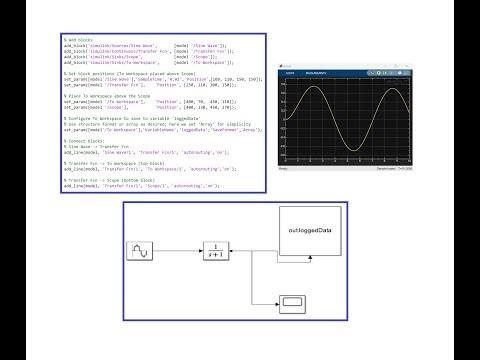This screenshot has height=360, width=480.
Task: Click add_line Sine Wave/1 to Transfer Fcn/1
Action: (x=147, y=152)
